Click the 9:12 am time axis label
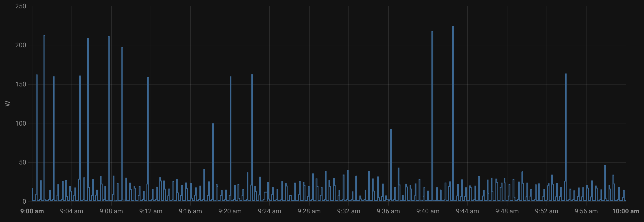The image size is (644, 222). 151,211
